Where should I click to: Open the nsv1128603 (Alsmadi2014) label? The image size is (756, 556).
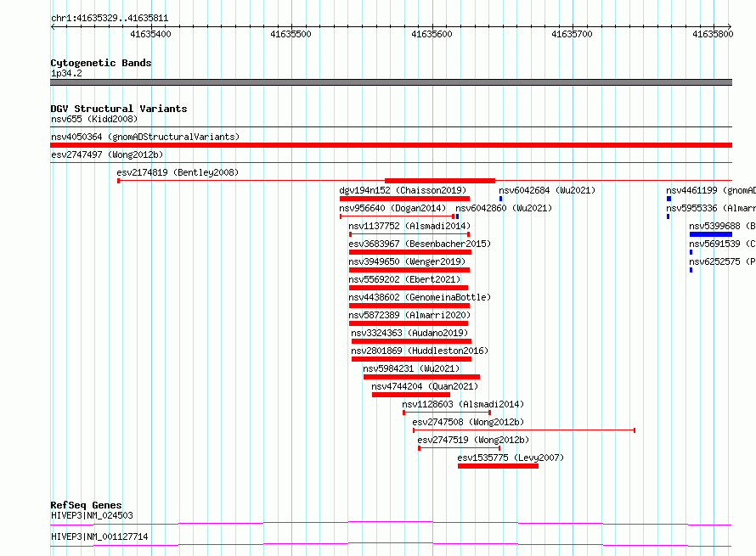coord(463,404)
